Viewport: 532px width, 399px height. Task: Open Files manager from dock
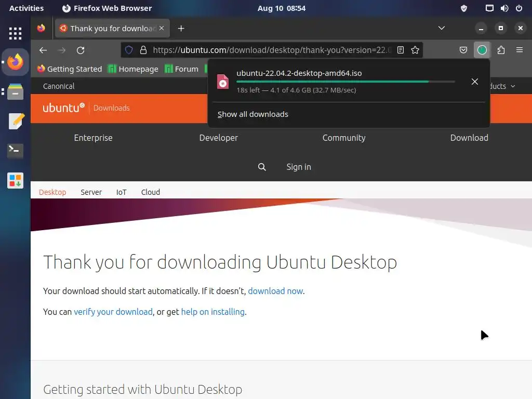(x=15, y=91)
